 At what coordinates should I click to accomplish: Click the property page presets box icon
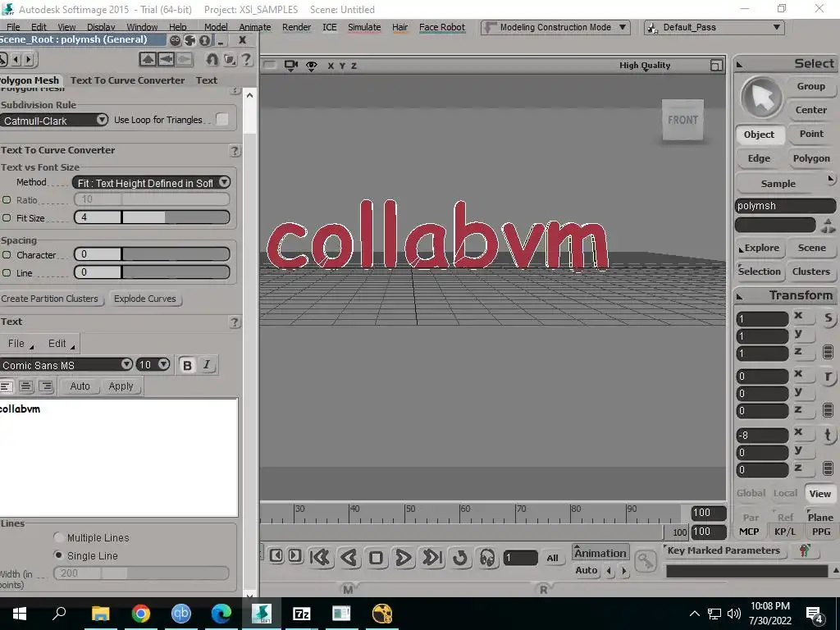(230, 59)
